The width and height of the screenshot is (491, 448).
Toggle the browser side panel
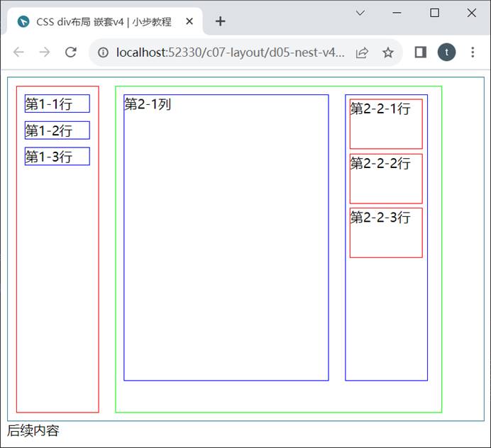click(420, 52)
